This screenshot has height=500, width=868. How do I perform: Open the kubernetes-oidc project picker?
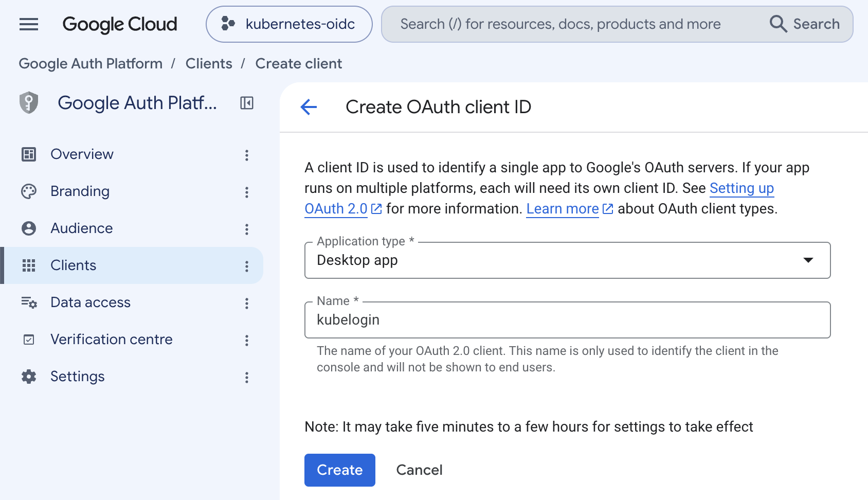[289, 24]
